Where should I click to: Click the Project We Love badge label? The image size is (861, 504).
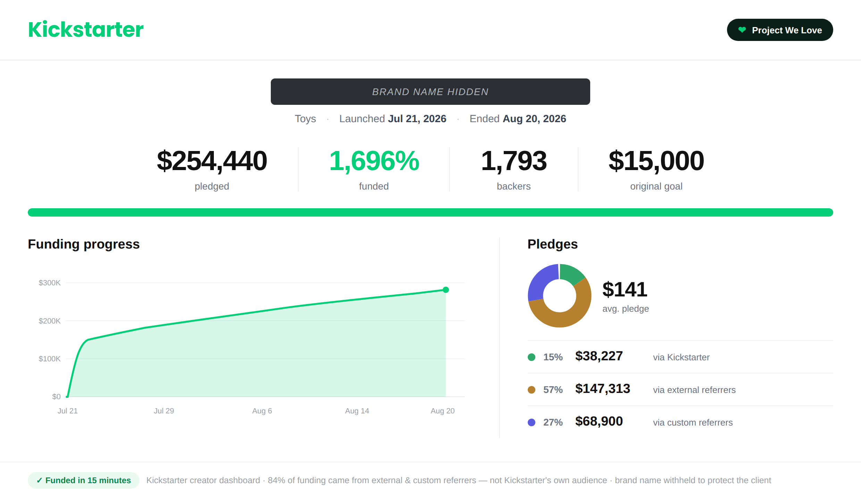click(x=787, y=30)
